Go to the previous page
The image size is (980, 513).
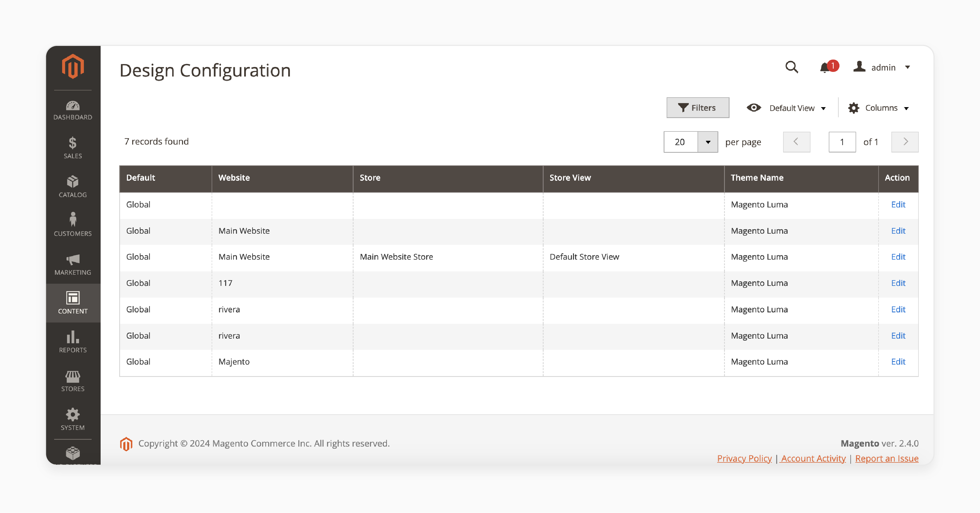coord(796,142)
